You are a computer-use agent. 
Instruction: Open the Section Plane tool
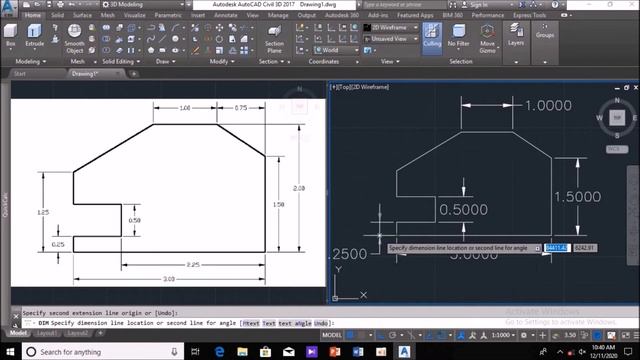point(274,39)
